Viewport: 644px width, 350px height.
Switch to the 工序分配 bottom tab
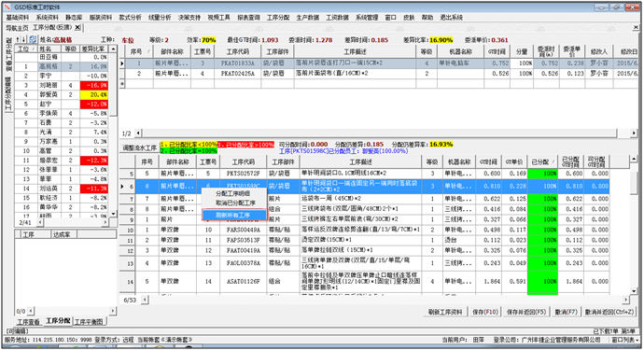[58, 321]
